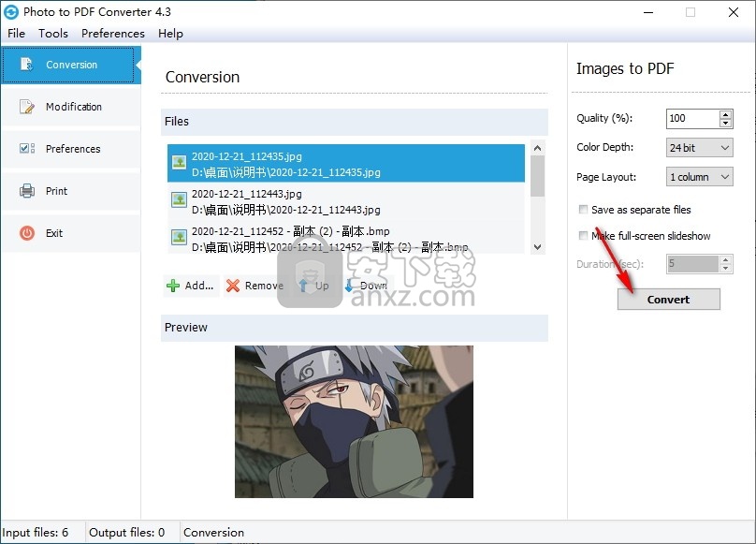Click the Exit sidebar item

click(x=71, y=233)
